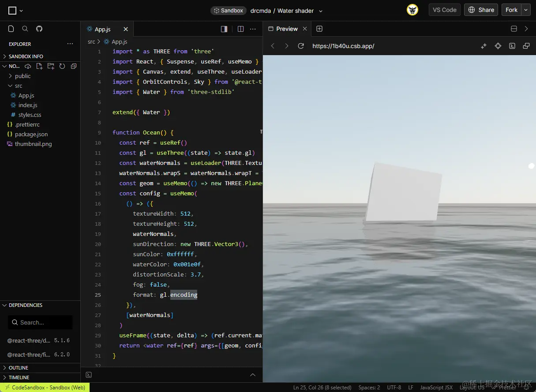Click the CodeSandbox - Sandbox (Web) status item
The width and height of the screenshot is (536, 392).
tap(45, 387)
